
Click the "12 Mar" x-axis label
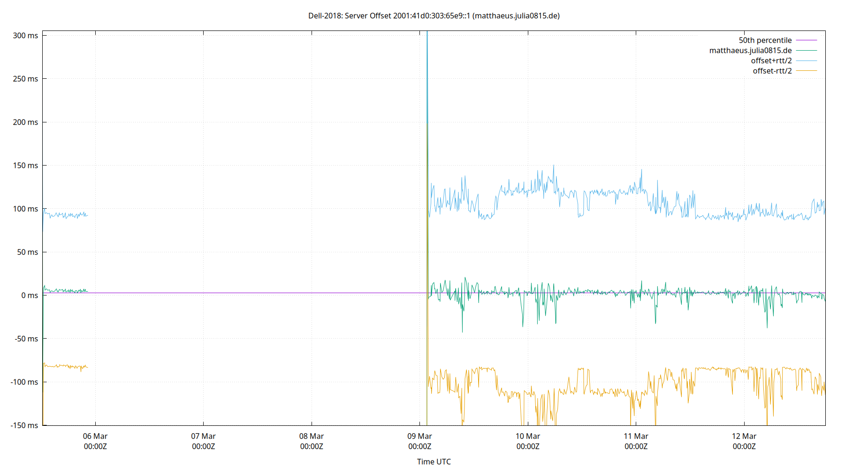(745, 436)
